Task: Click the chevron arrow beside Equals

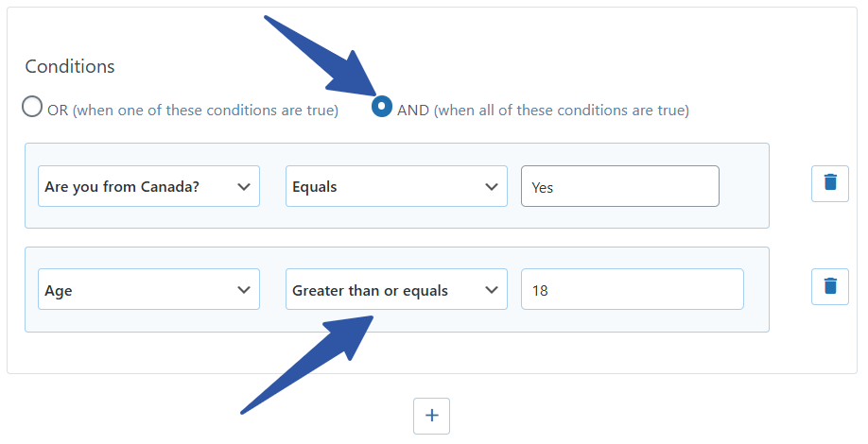Action: point(492,187)
